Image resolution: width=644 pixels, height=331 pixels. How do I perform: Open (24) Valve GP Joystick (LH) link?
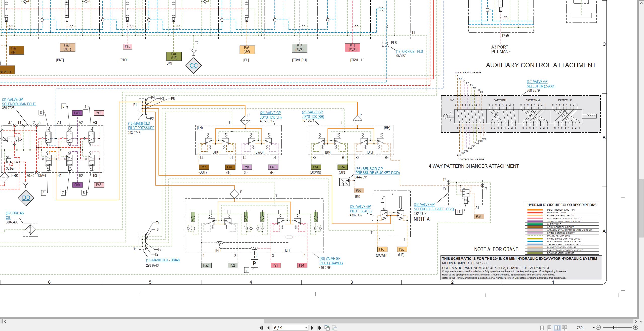(x=271, y=115)
